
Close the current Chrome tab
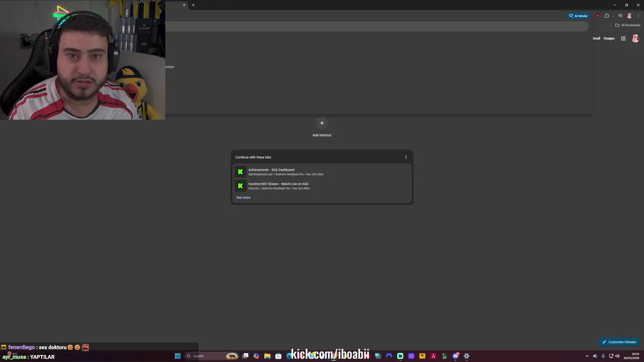pyautogui.click(x=184, y=5)
